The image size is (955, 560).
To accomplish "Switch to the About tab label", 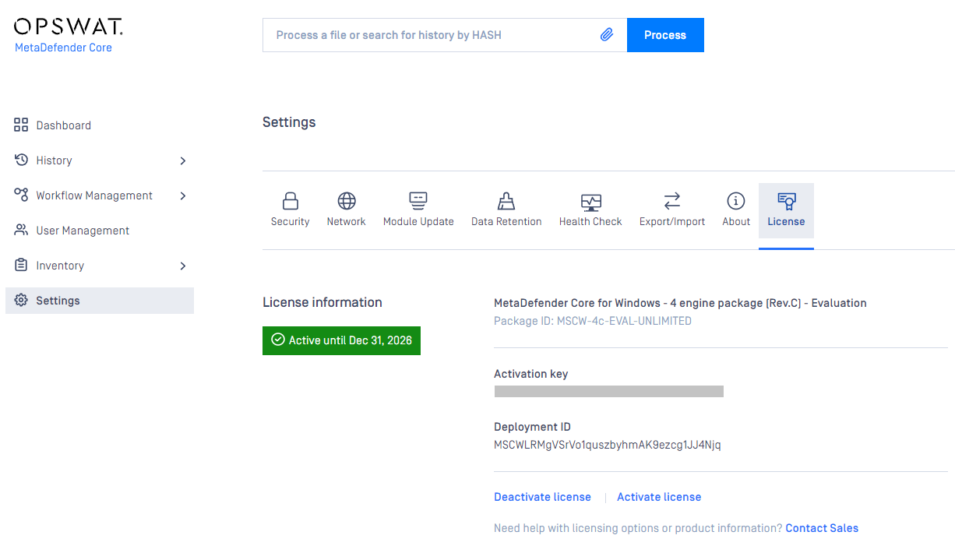I will click(x=736, y=222).
